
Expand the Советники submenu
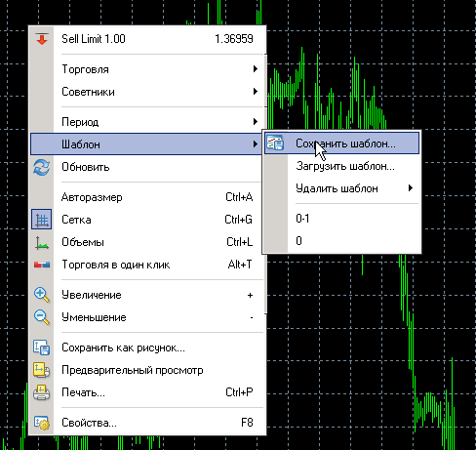[x=147, y=92]
